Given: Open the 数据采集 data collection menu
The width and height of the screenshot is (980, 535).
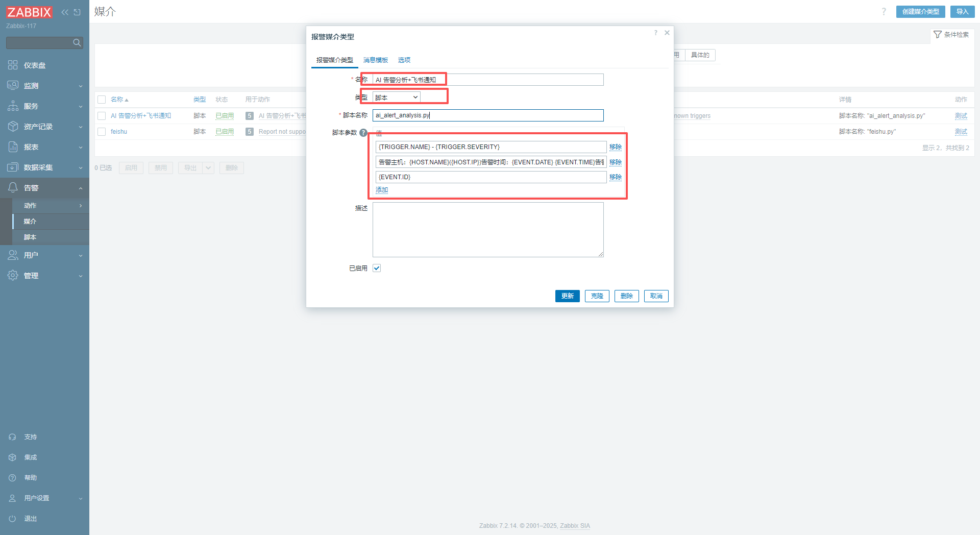Looking at the screenshot, I should point(44,167).
